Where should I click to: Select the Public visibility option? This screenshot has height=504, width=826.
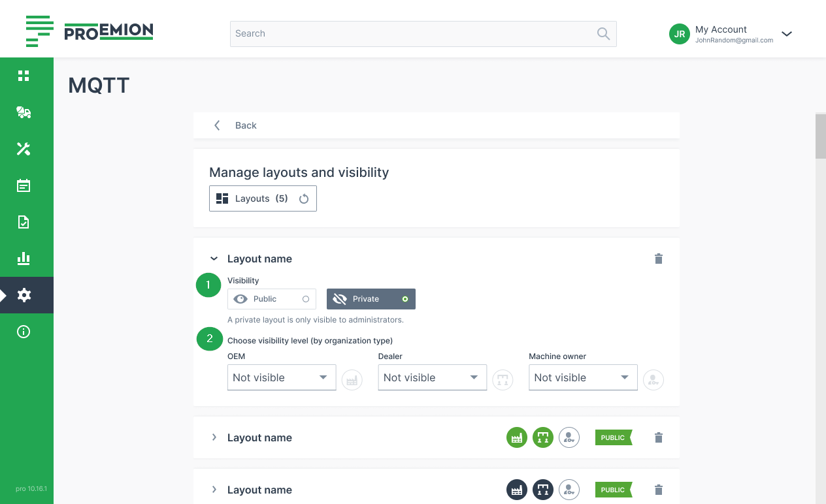point(272,299)
